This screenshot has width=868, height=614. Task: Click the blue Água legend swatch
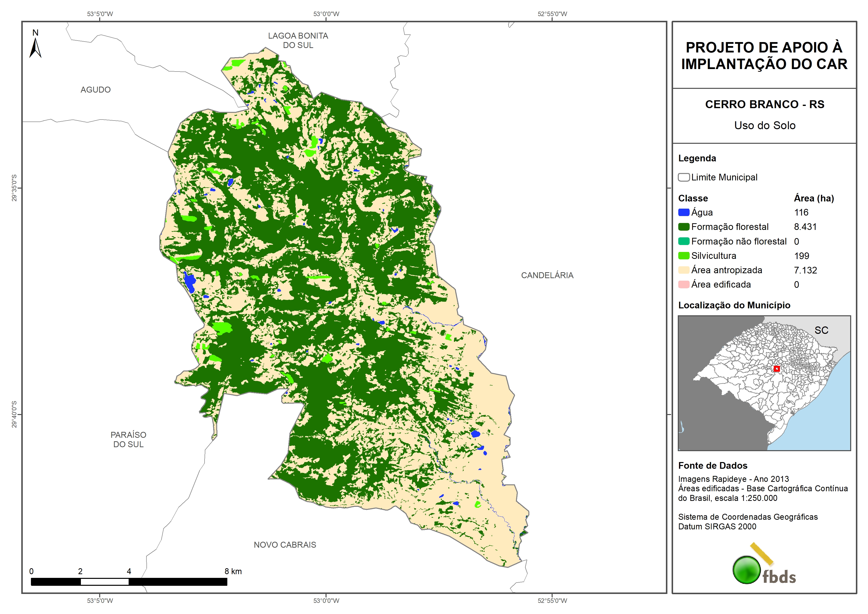[x=683, y=212]
